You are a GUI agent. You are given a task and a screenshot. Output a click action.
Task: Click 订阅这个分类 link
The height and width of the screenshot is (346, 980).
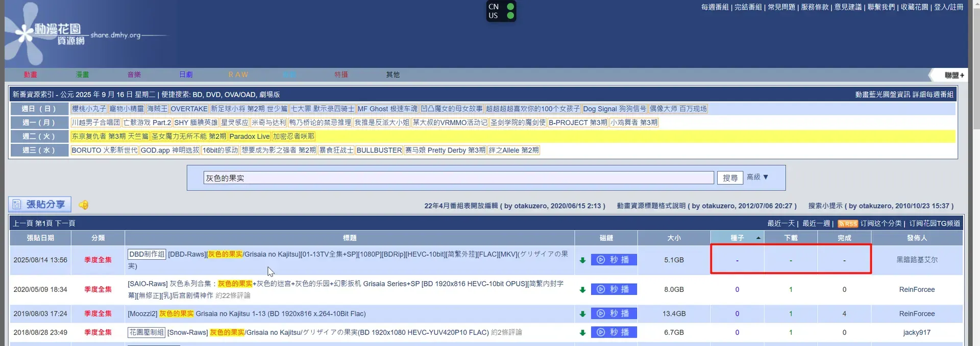pos(881,224)
